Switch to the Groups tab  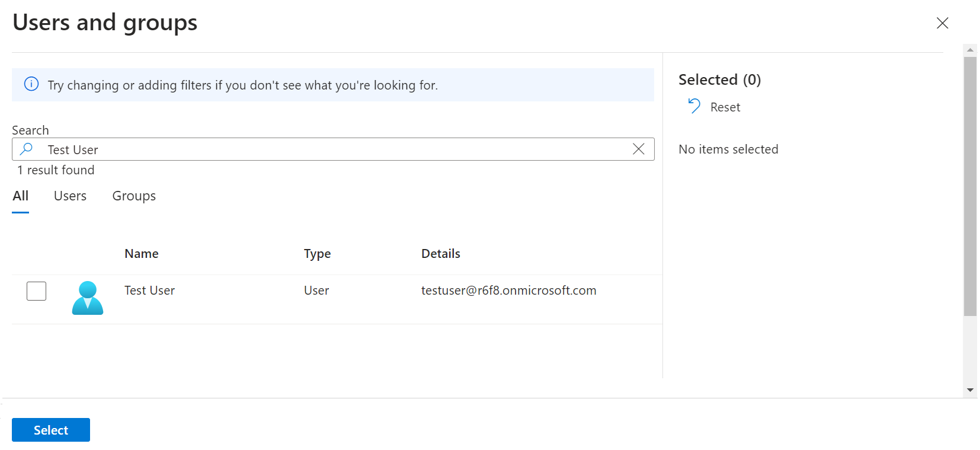134,196
